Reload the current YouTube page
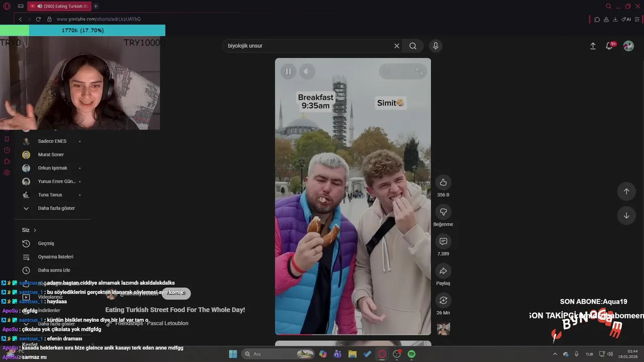The width and height of the screenshot is (644, 362). click(x=38, y=19)
